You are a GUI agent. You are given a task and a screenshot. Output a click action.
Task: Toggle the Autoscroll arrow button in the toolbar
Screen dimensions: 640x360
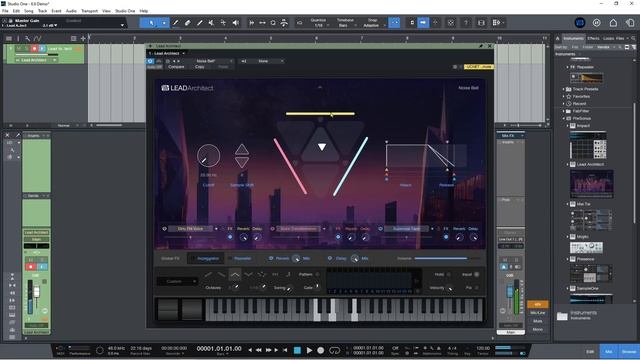[x=423, y=23]
